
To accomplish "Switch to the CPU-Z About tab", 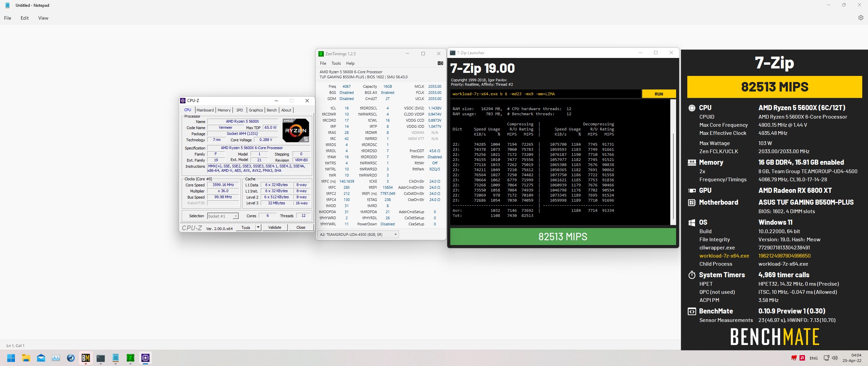I will [286, 110].
